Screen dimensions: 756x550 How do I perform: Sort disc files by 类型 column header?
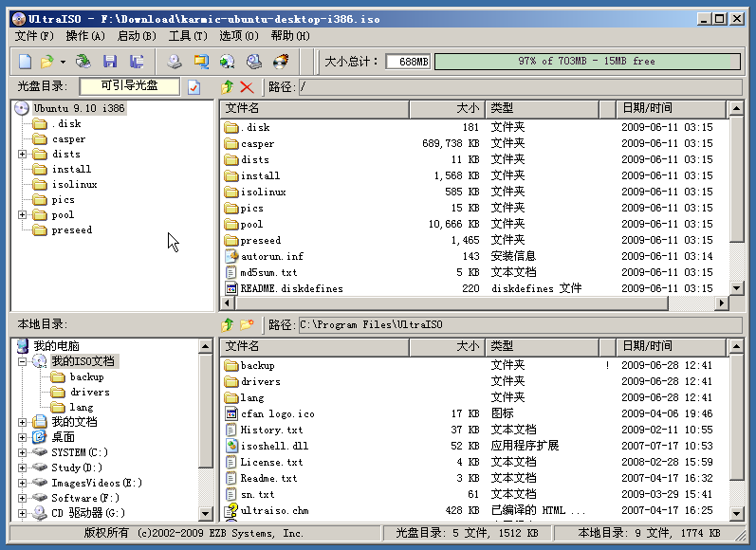point(543,108)
